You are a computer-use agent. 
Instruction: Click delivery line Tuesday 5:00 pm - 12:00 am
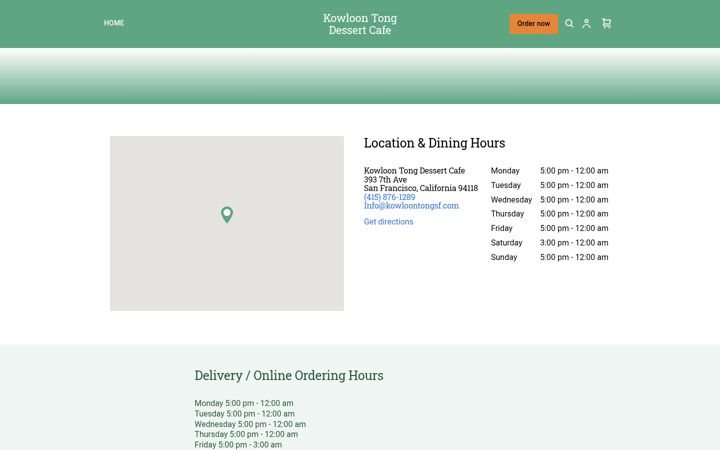tap(245, 414)
